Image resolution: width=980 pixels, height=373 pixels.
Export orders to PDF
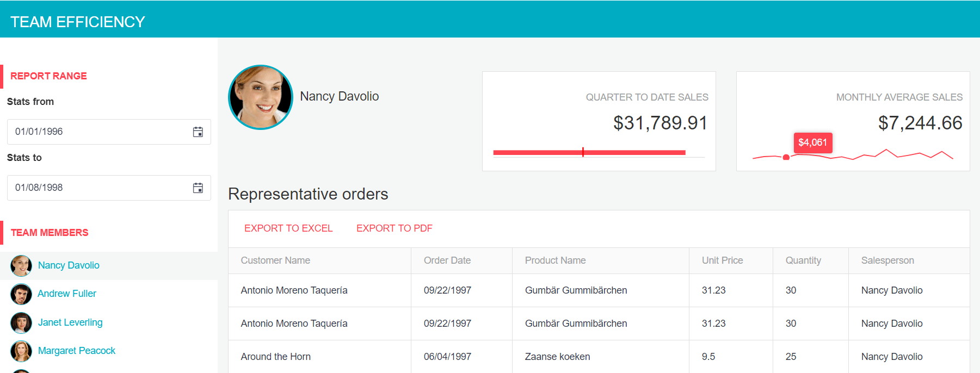[x=395, y=228]
